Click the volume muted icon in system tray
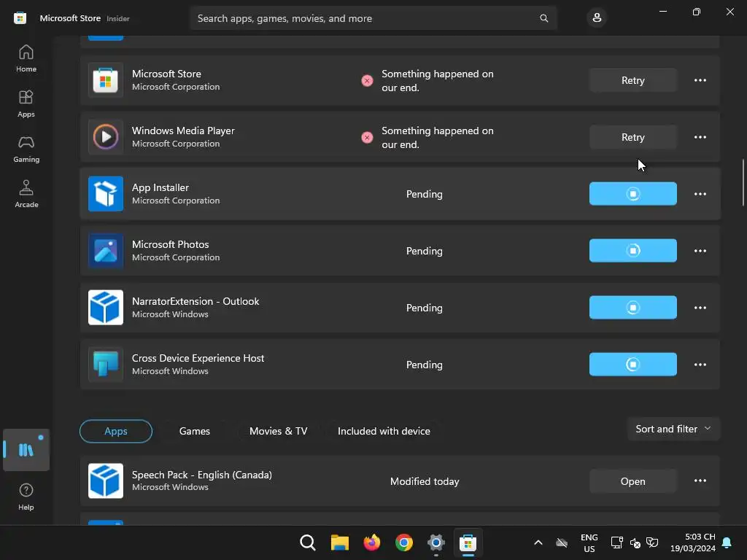This screenshot has height=560, width=747. [x=635, y=542]
